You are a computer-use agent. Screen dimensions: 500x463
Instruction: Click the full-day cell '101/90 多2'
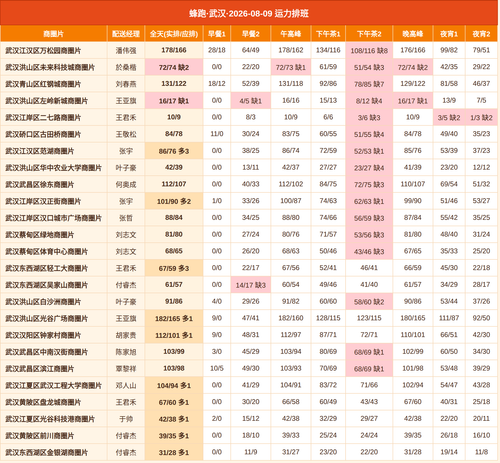coord(174,201)
